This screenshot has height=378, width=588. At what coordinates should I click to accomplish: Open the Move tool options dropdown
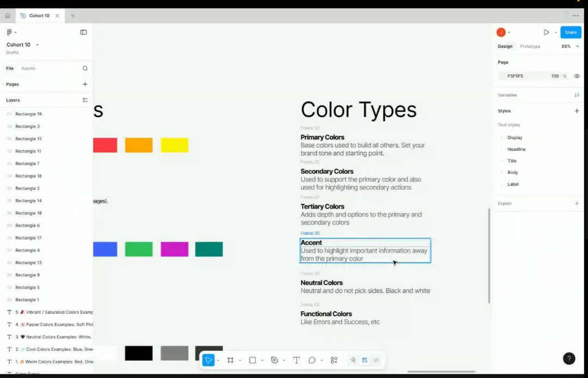(x=218, y=361)
